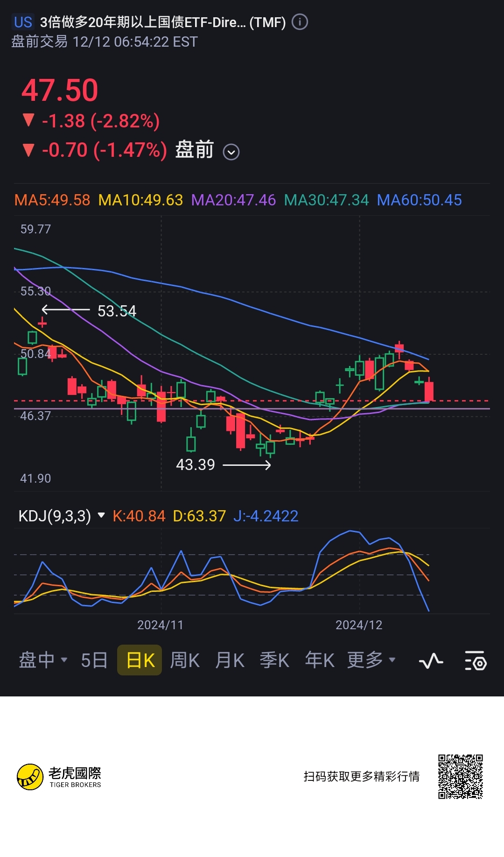The height and width of the screenshot is (857, 504).
Task: Tap the indicator waveform icon
Action: coord(431,660)
